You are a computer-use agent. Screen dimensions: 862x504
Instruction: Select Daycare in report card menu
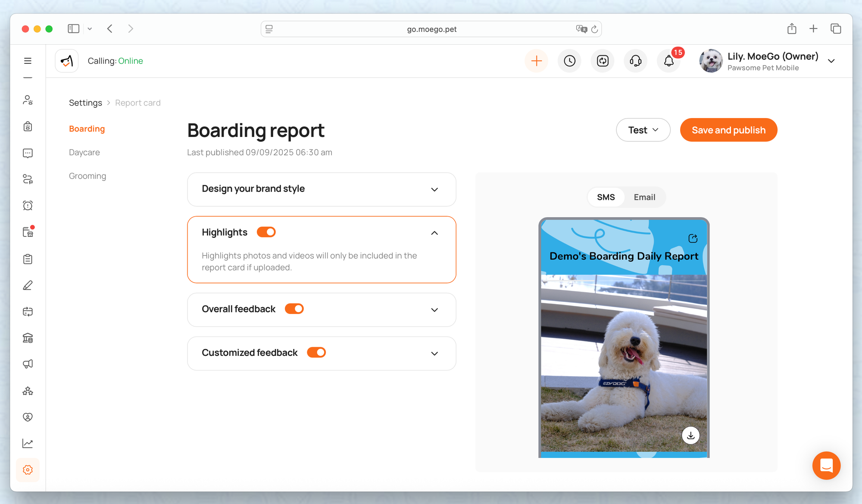[x=84, y=152]
